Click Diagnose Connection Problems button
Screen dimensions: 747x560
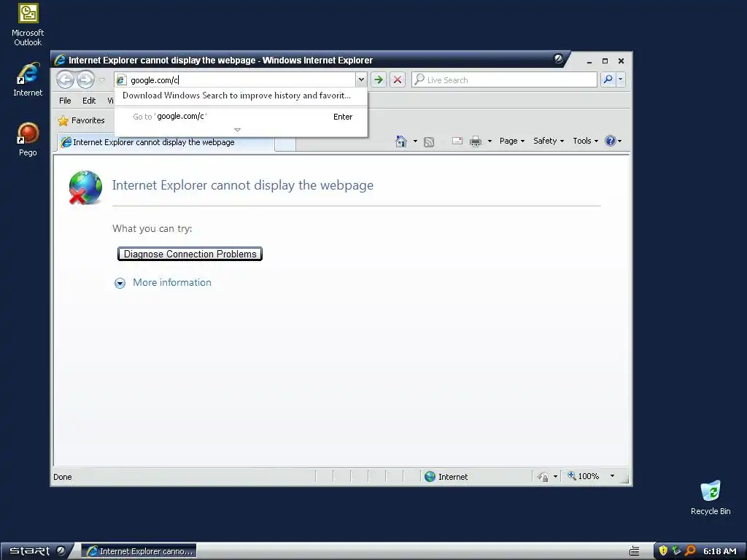[x=190, y=254]
